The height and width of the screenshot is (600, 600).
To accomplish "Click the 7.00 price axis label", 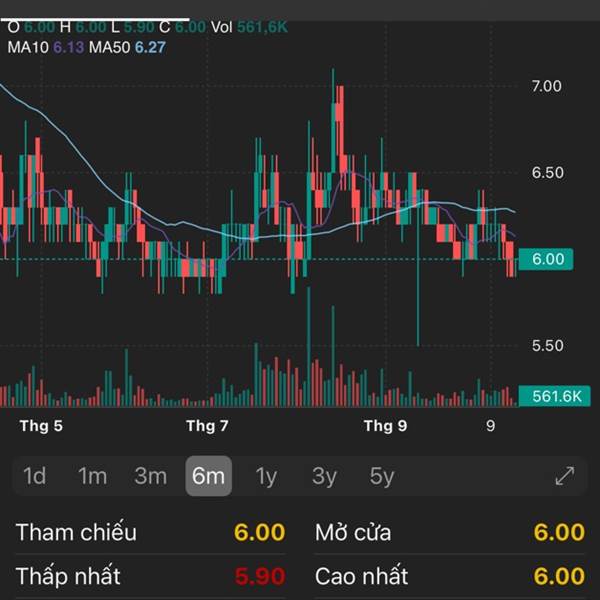I will [546, 86].
